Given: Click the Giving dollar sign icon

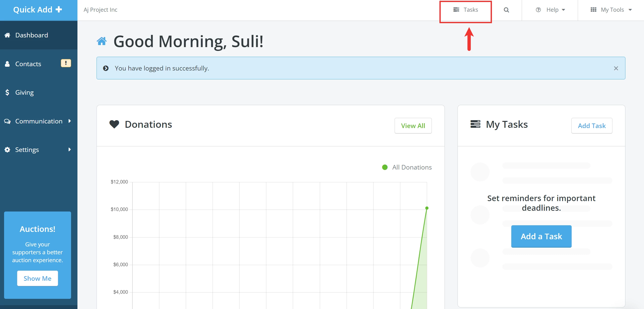Looking at the screenshot, I should click(x=7, y=92).
